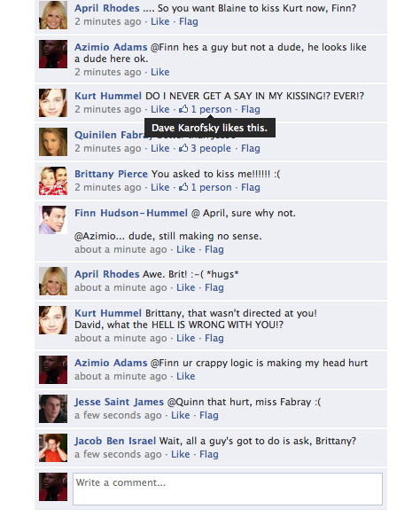Show the 3 people who liked Quinilen's comment
420x517 pixels.
point(211,148)
